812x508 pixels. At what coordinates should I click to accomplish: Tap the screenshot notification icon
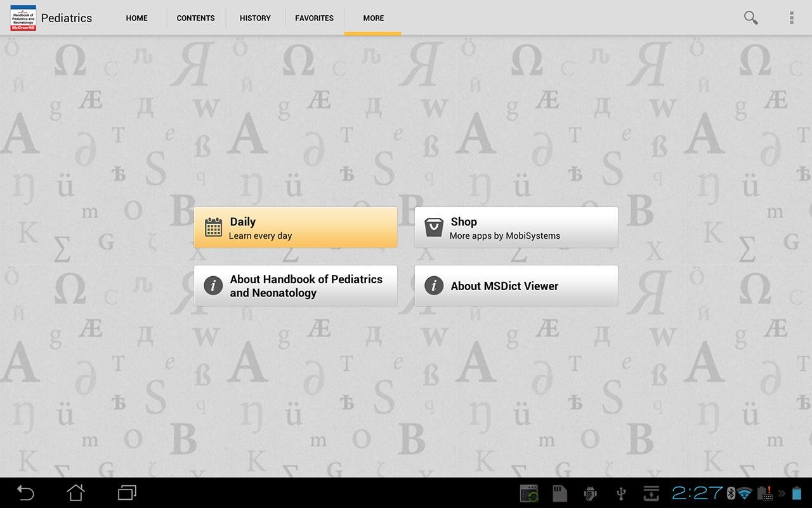click(529, 493)
